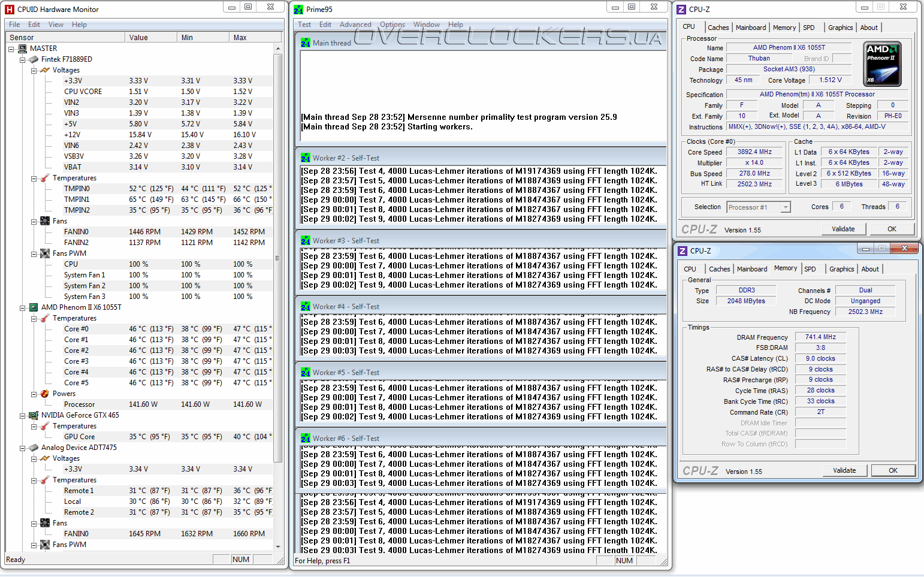Click the Worker #2 Self-Test window icon
Viewport: 924px width, 577px height.
pos(306,158)
